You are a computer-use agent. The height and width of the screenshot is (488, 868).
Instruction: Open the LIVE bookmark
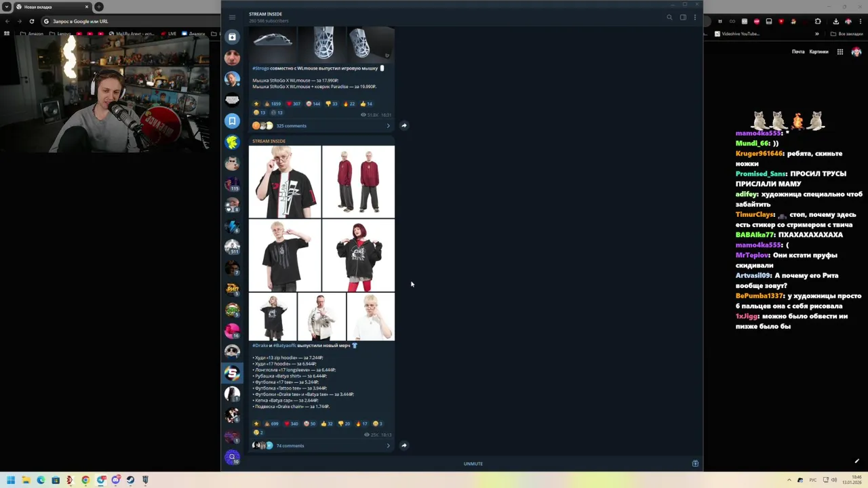point(168,33)
